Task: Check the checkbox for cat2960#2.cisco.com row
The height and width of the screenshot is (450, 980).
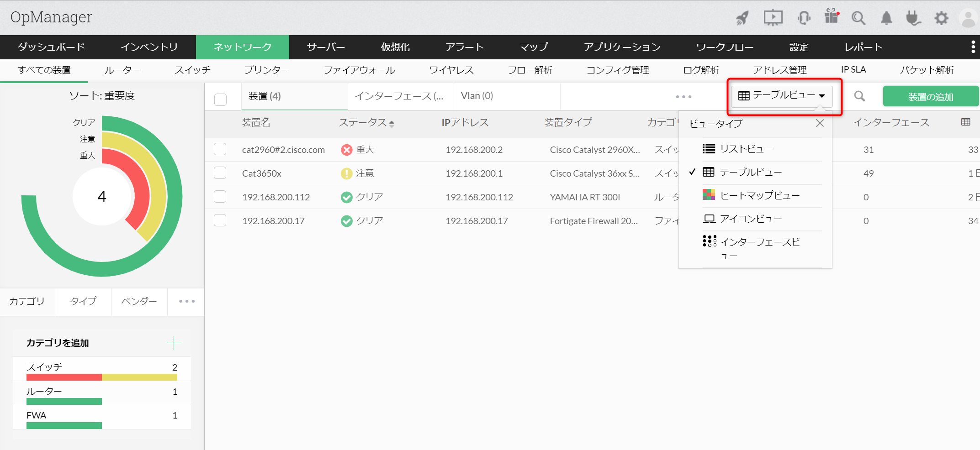Action: (220, 149)
